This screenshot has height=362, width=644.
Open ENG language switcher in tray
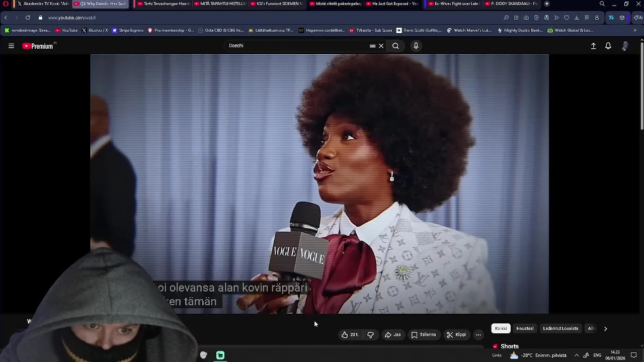pyautogui.click(x=597, y=355)
